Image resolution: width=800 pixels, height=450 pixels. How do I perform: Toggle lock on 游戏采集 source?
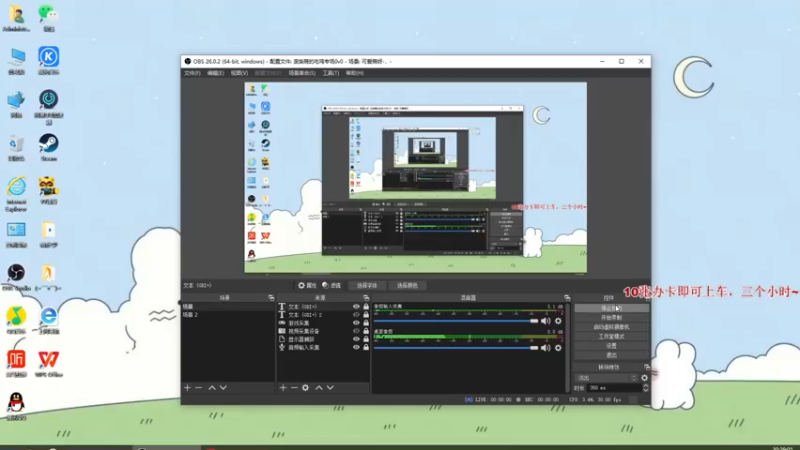(x=366, y=323)
